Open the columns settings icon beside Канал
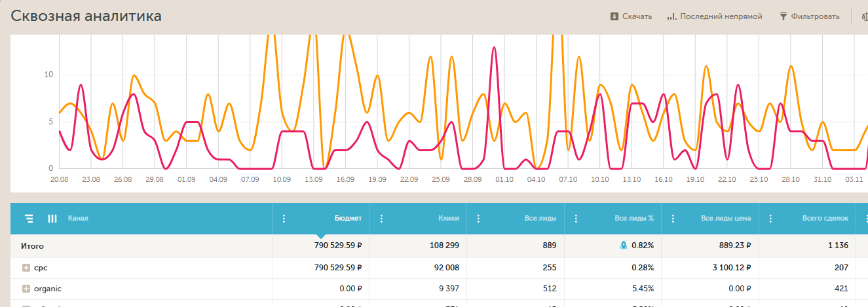The image size is (868, 307). 52,219
